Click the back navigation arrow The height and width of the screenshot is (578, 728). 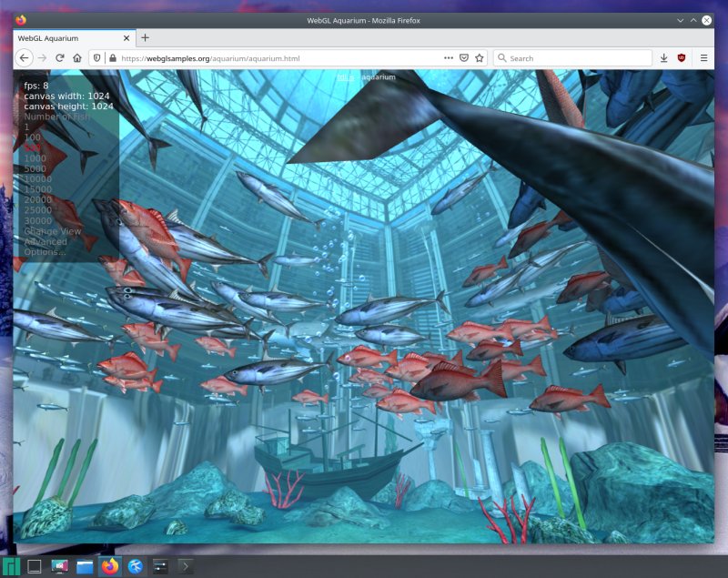(x=25, y=57)
